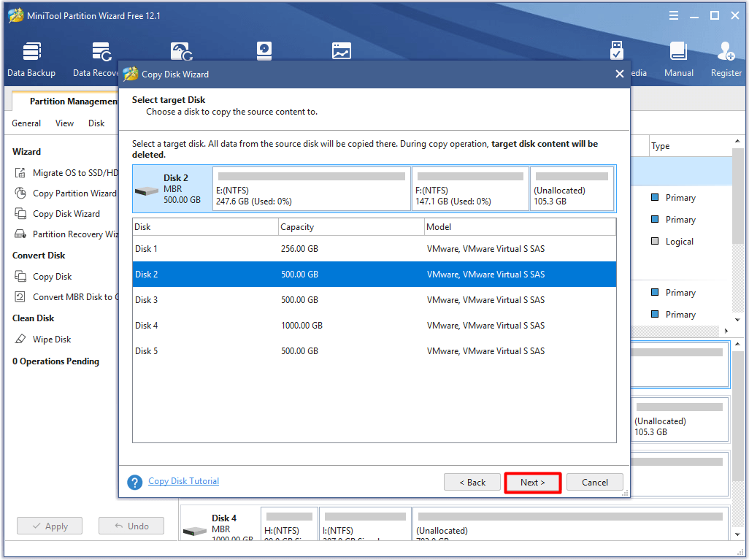This screenshot has height=560, width=749.
Task: Open the Bootable Media tool
Action: [x=617, y=51]
